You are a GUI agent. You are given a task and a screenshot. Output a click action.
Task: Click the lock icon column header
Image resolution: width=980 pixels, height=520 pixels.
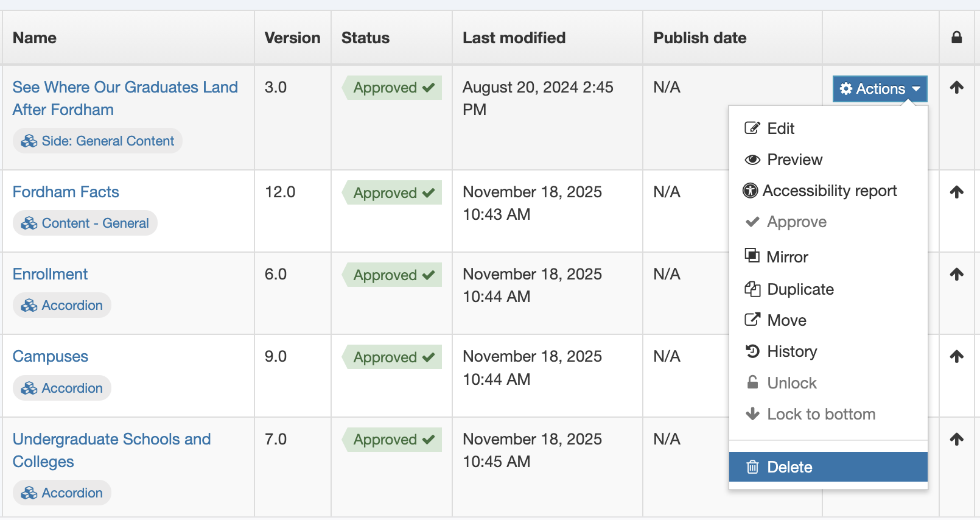coord(957,38)
